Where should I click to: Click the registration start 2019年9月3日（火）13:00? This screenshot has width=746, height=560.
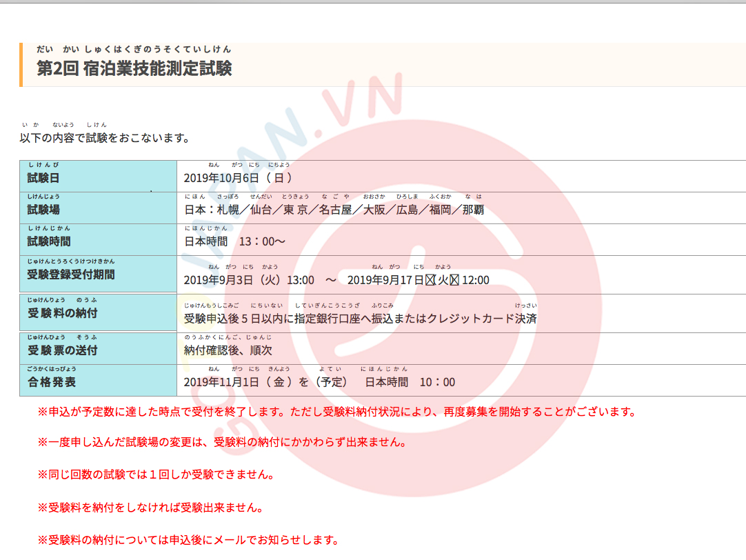pyautogui.click(x=249, y=280)
